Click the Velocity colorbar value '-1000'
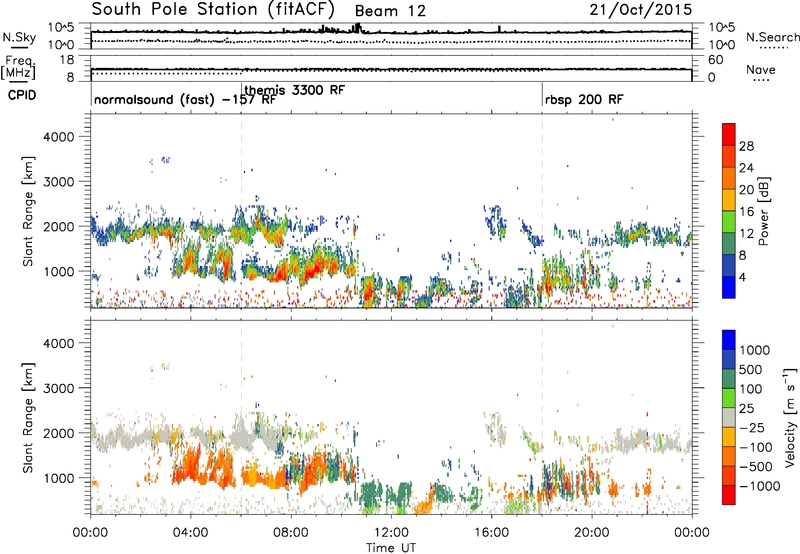 [x=760, y=486]
